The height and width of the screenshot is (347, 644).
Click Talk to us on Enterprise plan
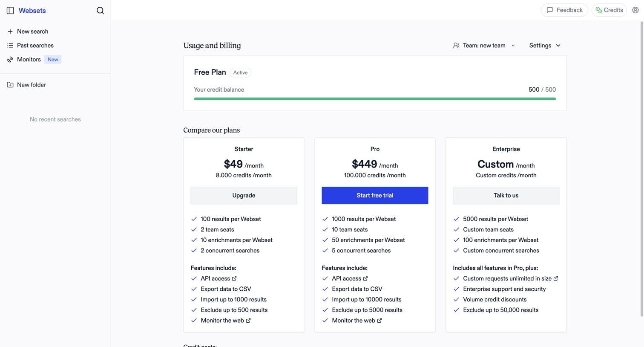tap(506, 195)
